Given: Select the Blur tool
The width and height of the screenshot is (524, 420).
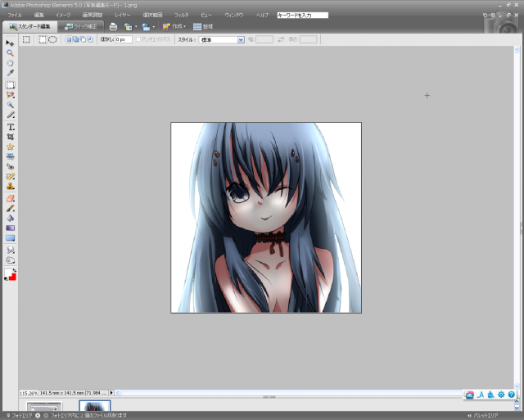Looking at the screenshot, I should coord(11,250).
